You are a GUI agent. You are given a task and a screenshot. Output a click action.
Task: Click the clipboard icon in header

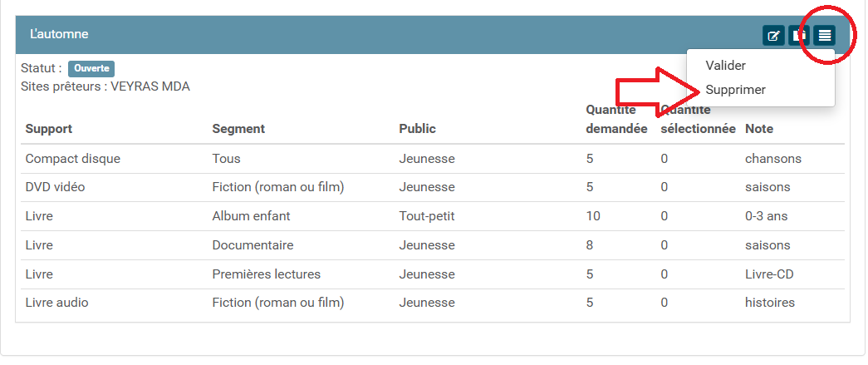click(799, 35)
